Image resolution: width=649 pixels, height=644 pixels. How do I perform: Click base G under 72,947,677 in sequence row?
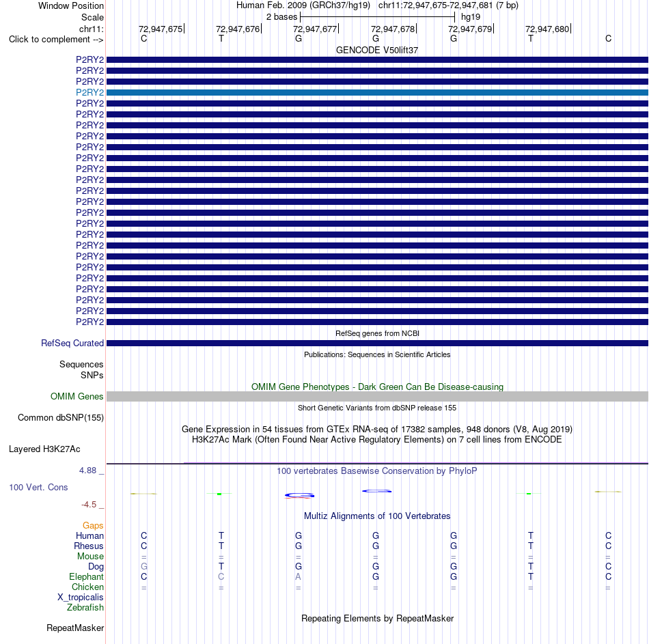coord(299,38)
